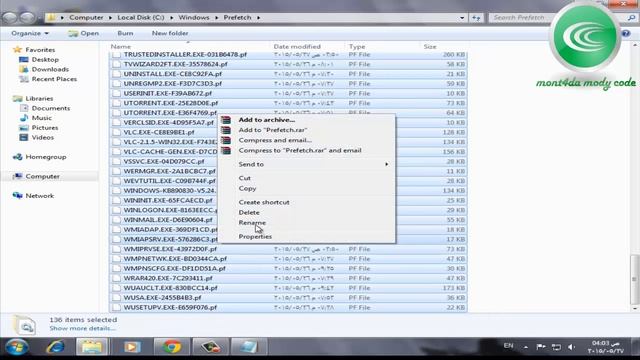Open Windows Media Player taskbar icon
The height and width of the screenshot is (360, 640).
point(132,347)
